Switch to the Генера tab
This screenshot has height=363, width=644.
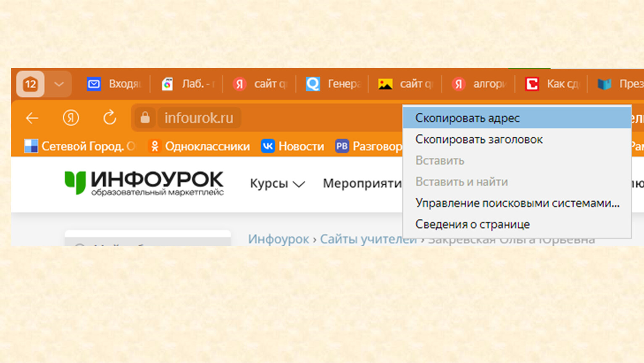pyautogui.click(x=333, y=84)
